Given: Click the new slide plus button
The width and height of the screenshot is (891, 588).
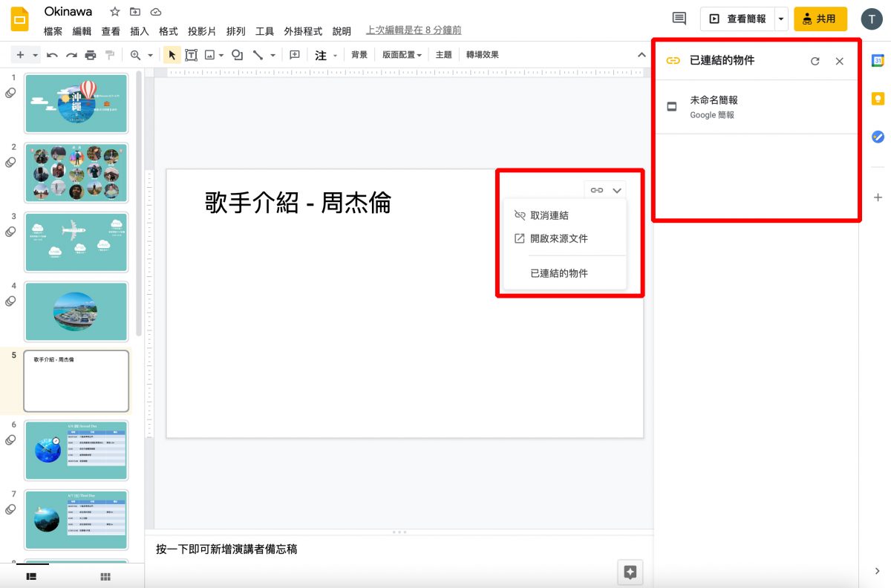Looking at the screenshot, I should [20, 55].
